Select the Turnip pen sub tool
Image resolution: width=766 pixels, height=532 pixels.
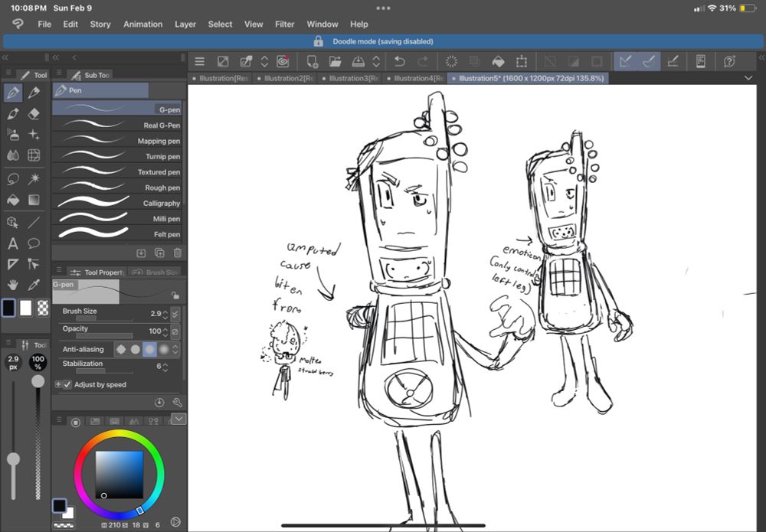[x=116, y=156]
